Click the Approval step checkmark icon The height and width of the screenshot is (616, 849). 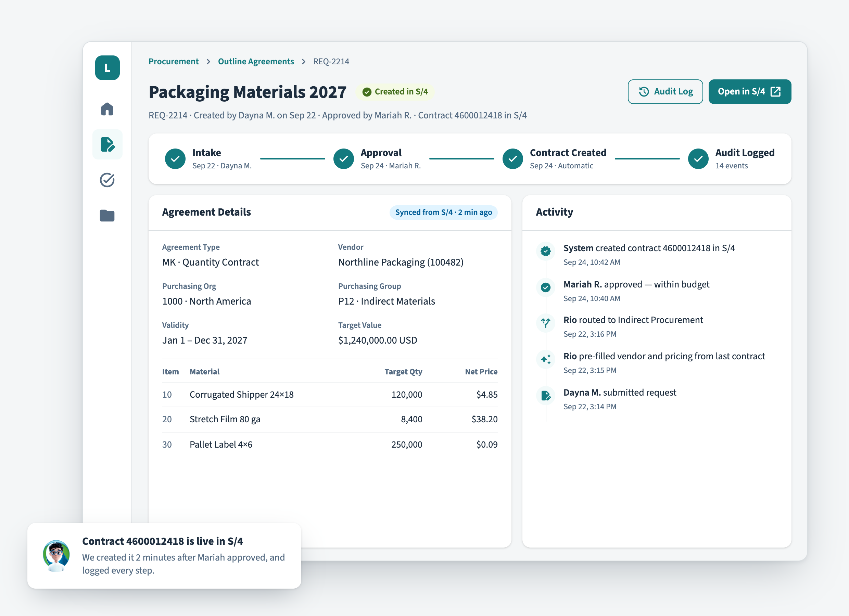tap(344, 159)
